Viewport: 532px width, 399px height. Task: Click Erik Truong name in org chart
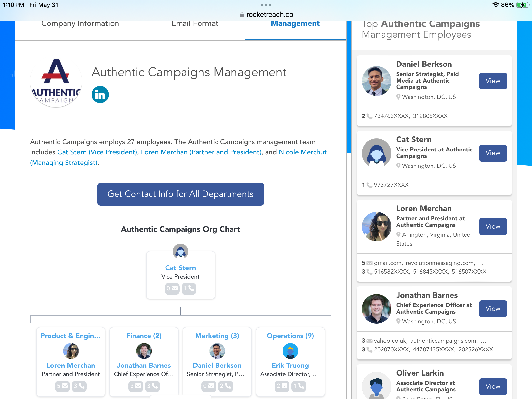coord(290,366)
